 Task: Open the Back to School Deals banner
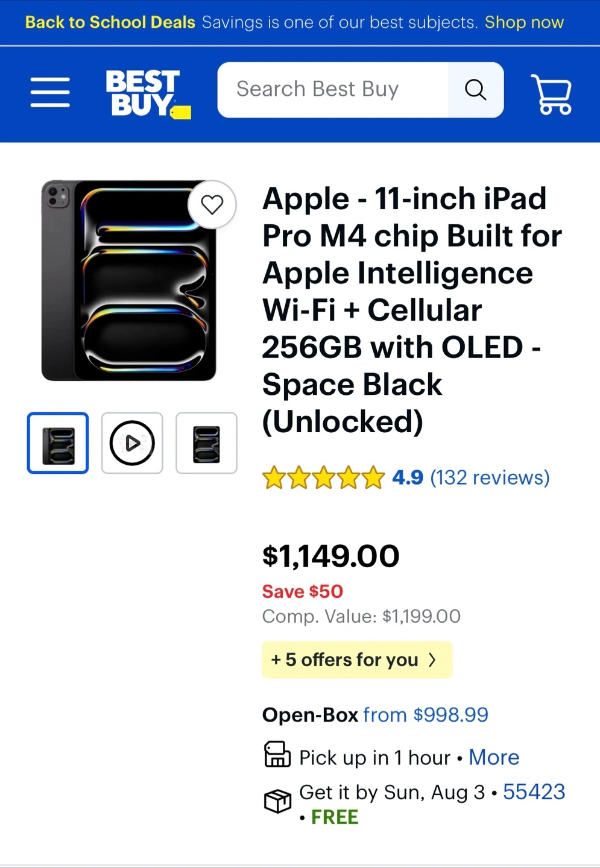click(110, 22)
